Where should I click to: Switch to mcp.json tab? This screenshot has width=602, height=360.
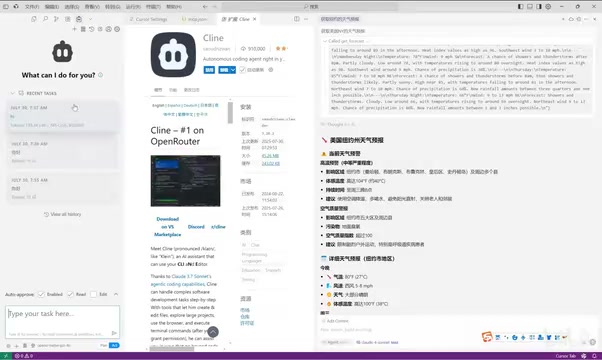tap(195, 19)
